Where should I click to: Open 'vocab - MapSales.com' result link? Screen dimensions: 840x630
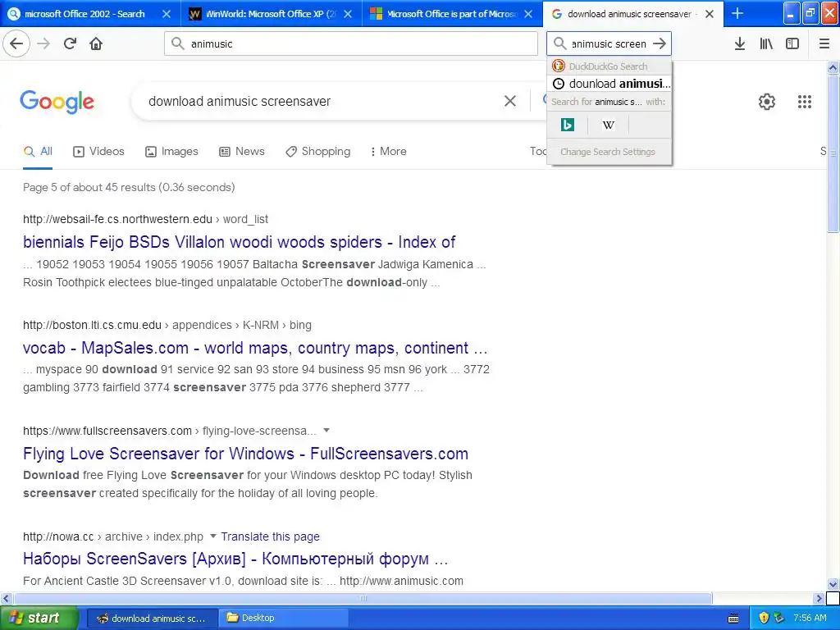click(x=255, y=348)
